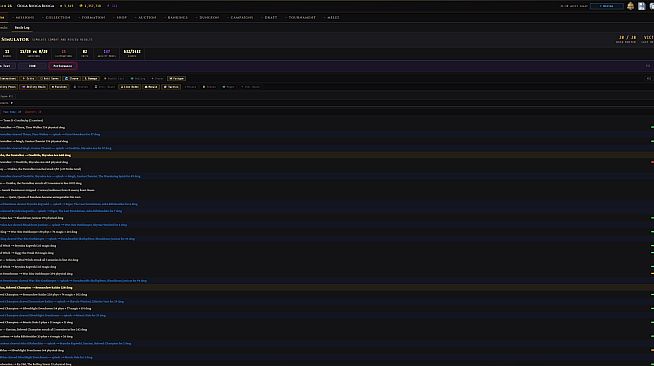Image resolution: width=654 pixels, height=366 pixels.
Task: Click the red-outlined Performance button
Action: point(63,66)
